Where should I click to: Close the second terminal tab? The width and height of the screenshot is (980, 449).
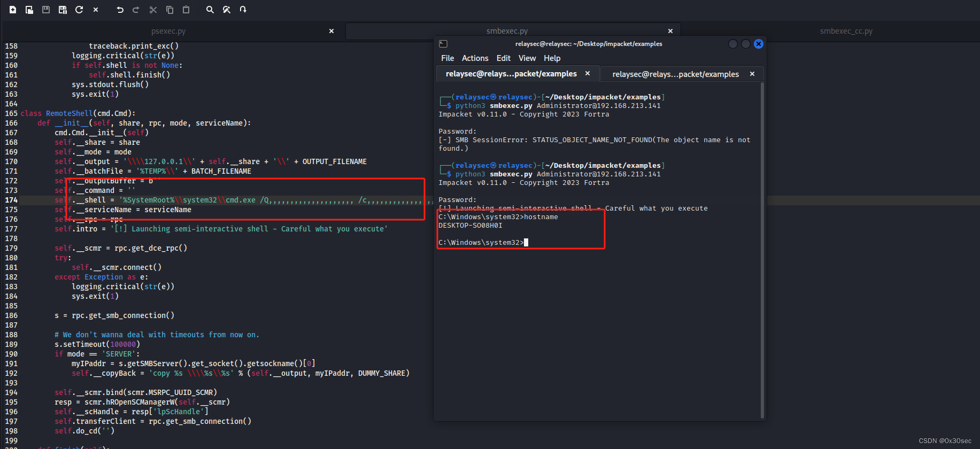click(x=752, y=74)
